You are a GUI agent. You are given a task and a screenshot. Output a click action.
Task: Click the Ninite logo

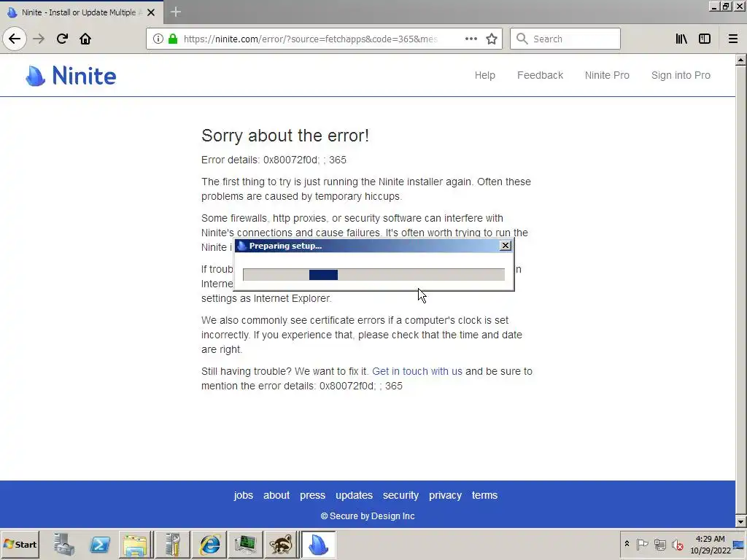click(x=71, y=76)
